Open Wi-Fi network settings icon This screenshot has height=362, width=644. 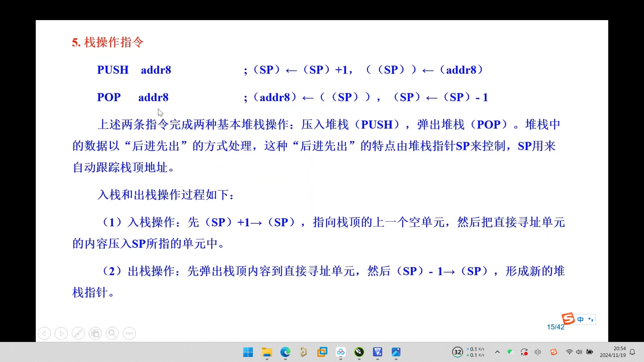(569, 352)
